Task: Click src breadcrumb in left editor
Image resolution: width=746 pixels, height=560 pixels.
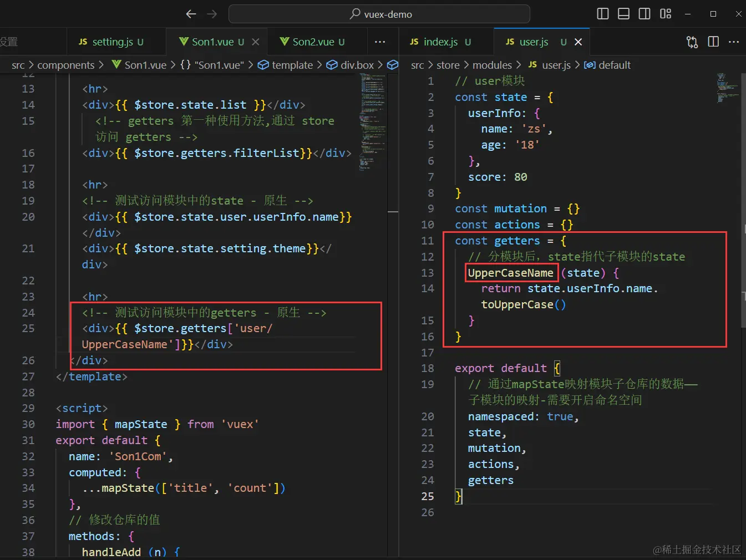Action: point(18,65)
